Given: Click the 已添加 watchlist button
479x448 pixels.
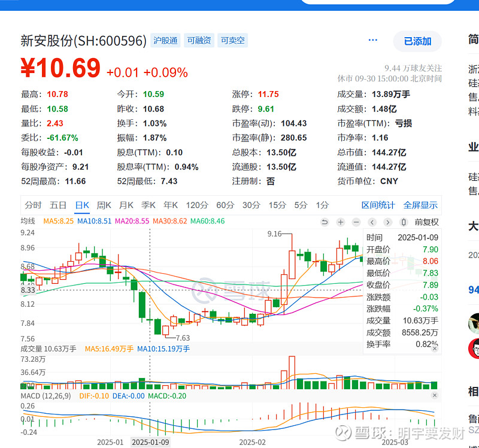Looking at the screenshot, I should tap(417, 41).
